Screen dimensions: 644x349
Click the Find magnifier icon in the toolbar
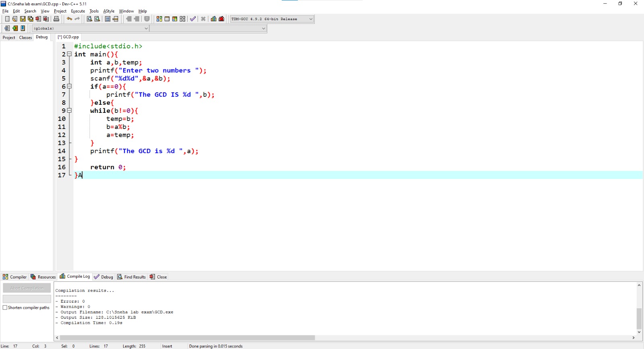(x=89, y=19)
